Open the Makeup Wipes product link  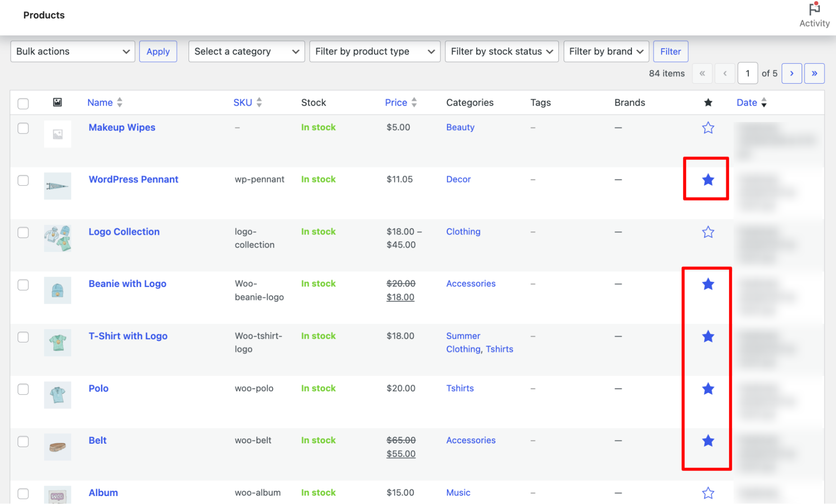[122, 128]
